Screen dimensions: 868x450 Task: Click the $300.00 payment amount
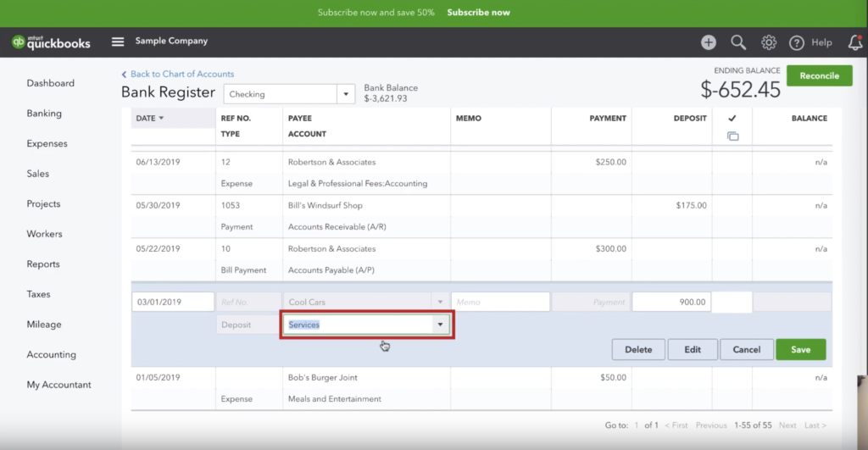click(x=610, y=248)
